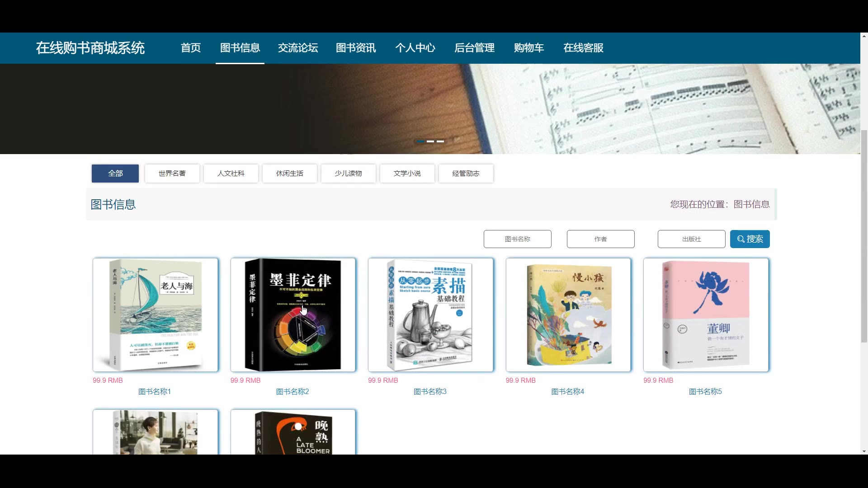
Task: Open the 晚熟的人 book cover
Action: pyautogui.click(x=293, y=432)
